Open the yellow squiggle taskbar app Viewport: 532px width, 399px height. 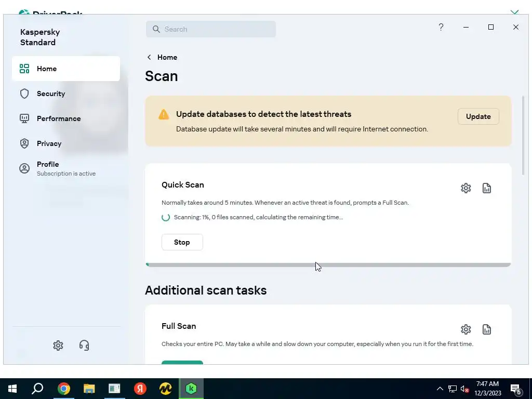[x=166, y=389]
